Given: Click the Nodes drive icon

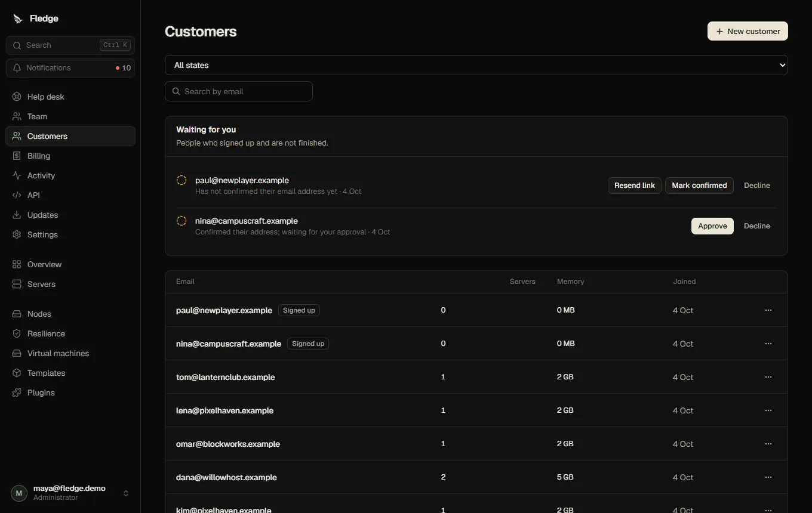Looking at the screenshot, I should click(17, 314).
